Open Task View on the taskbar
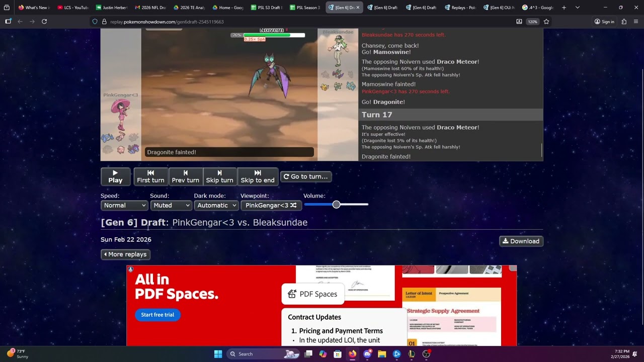 pos(308,354)
